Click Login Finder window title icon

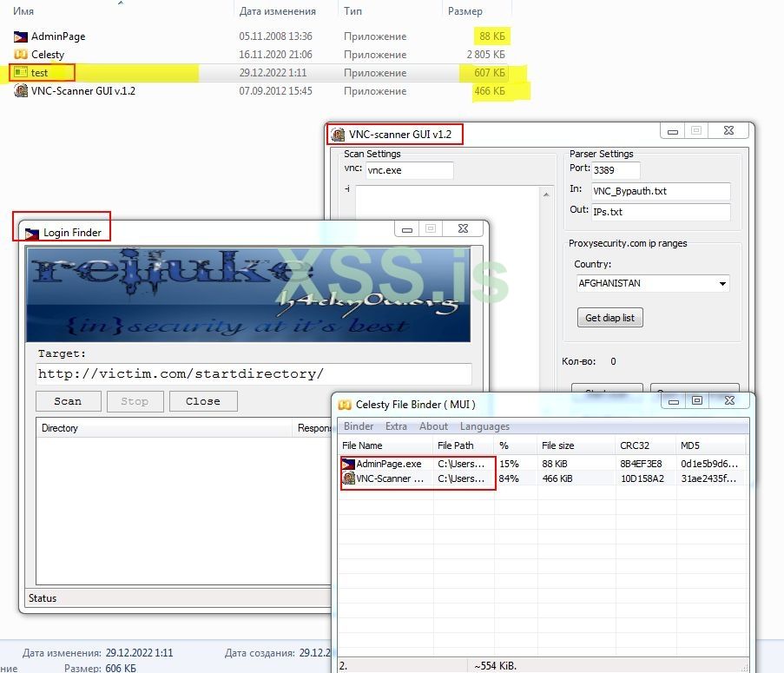[32, 233]
